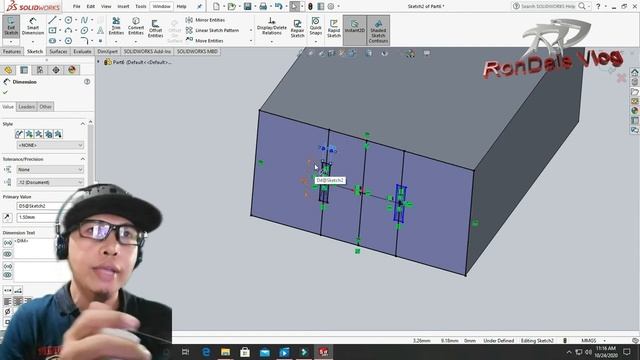Select the Slot sketch tool

coord(52,40)
